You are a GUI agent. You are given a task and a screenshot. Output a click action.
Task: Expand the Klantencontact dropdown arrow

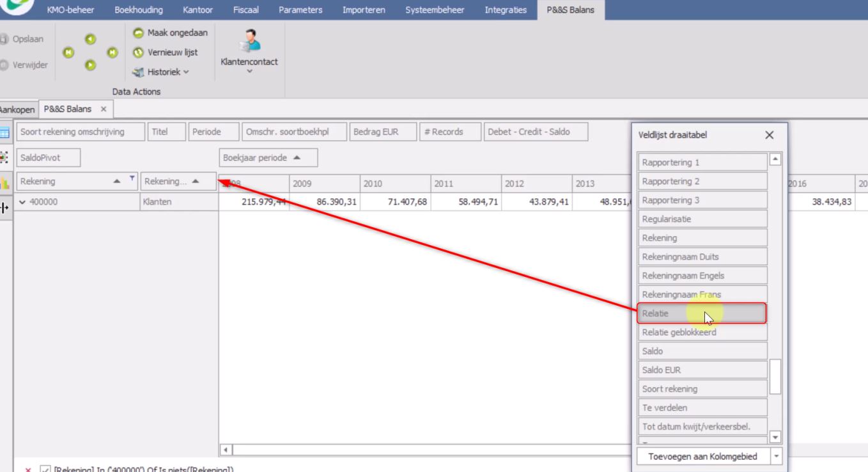click(x=249, y=71)
